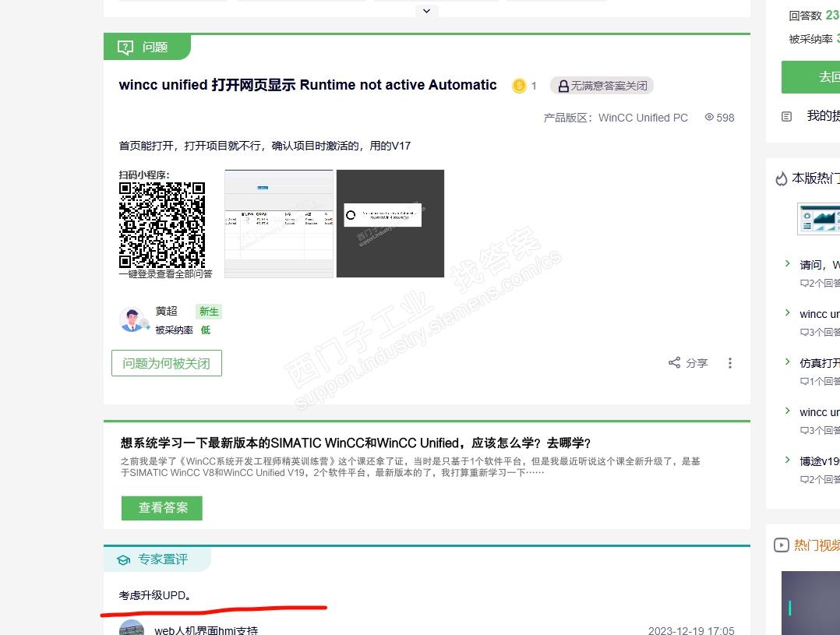Open 想系统学习一下最新版本的SIMATIC WinCC question title
Viewport: 840px width, 635px height.
355,443
